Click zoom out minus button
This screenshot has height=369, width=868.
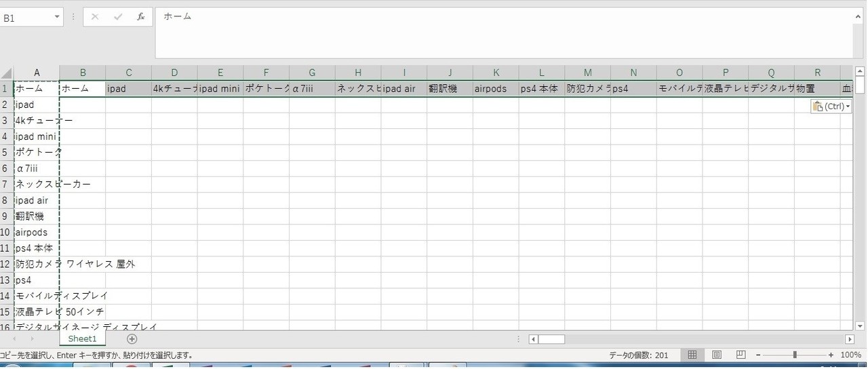(x=758, y=355)
